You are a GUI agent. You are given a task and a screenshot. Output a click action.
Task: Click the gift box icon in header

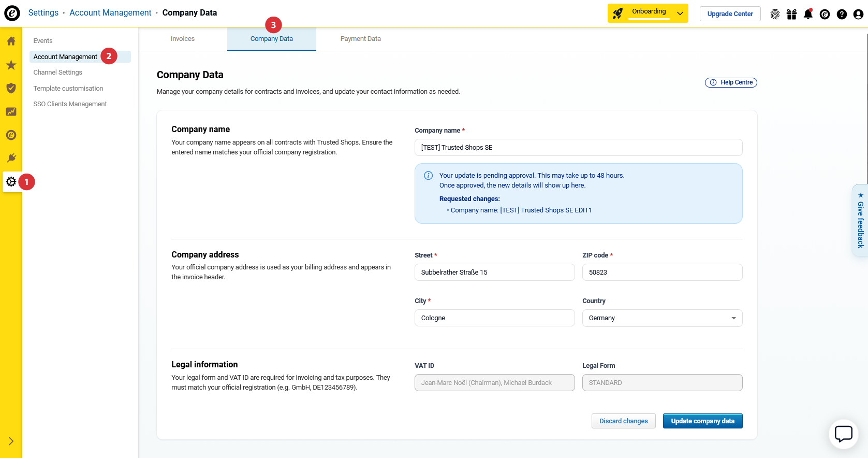coord(791,14)
